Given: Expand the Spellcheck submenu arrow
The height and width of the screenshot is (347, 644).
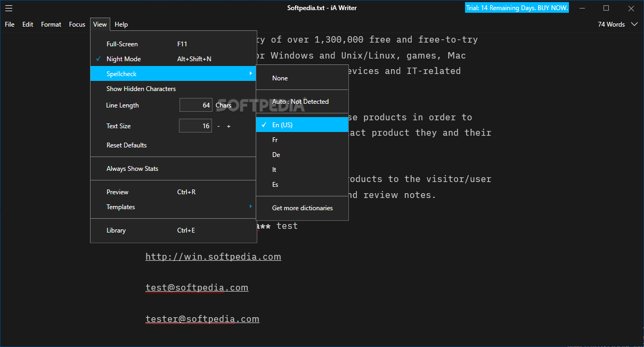Looking at the screenshot, I should [x=251, y=74].
